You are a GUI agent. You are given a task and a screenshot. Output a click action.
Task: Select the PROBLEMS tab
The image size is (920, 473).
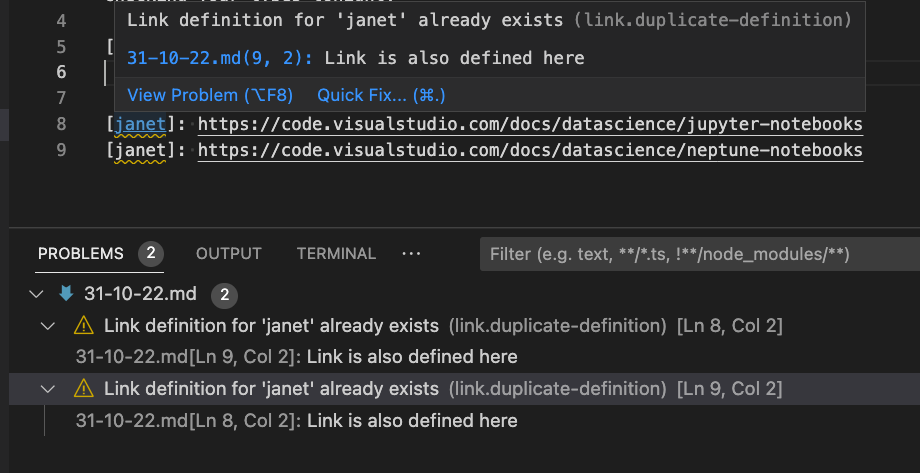[81, 254]
